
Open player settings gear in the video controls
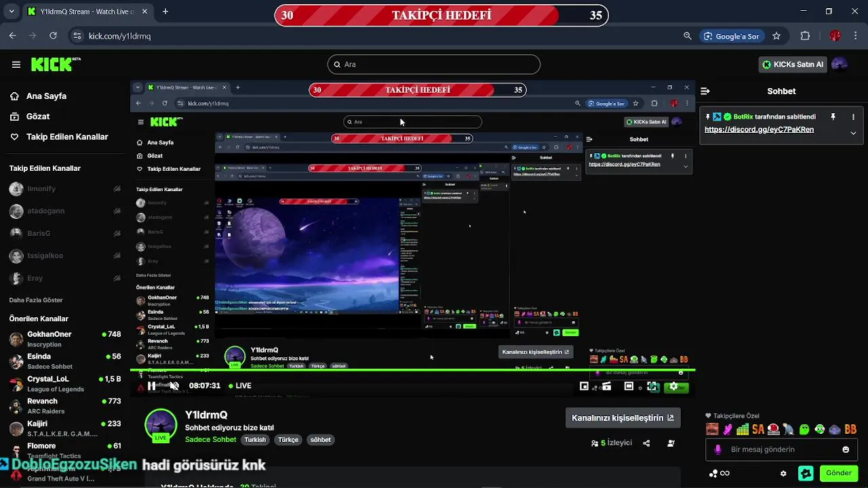click(673, 386)
